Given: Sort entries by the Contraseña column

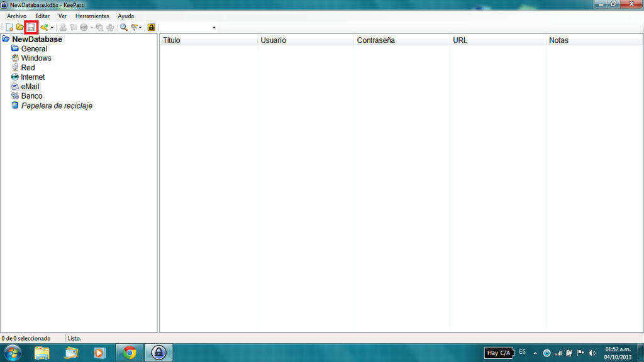Looking at the screenshot, I should click(401, 40).
